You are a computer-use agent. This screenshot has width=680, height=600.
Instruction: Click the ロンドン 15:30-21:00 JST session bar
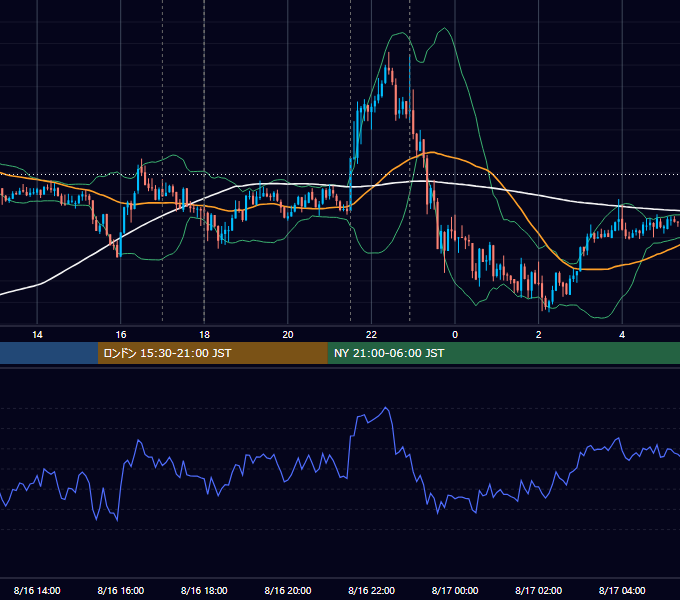(212, 353)
